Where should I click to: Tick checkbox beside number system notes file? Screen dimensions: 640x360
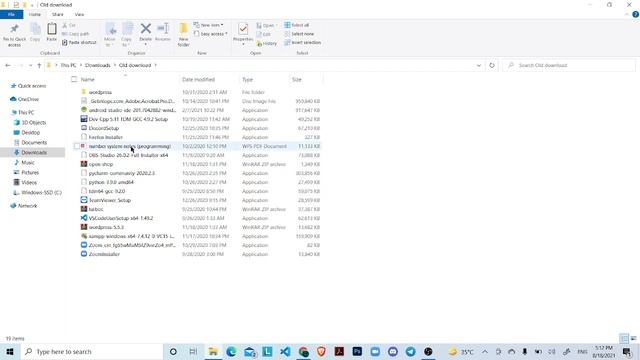(77, 146)
